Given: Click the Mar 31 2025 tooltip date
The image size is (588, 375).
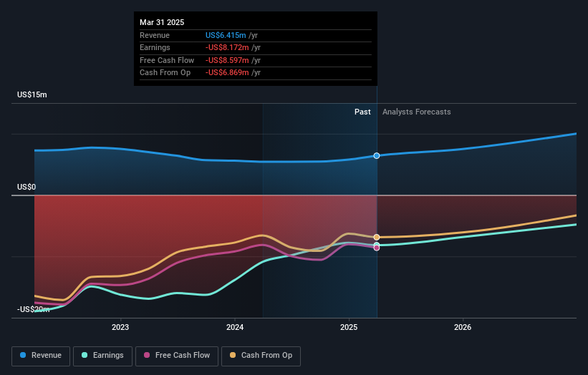Looking at the screenshot, I should click(x=162, y=22).
